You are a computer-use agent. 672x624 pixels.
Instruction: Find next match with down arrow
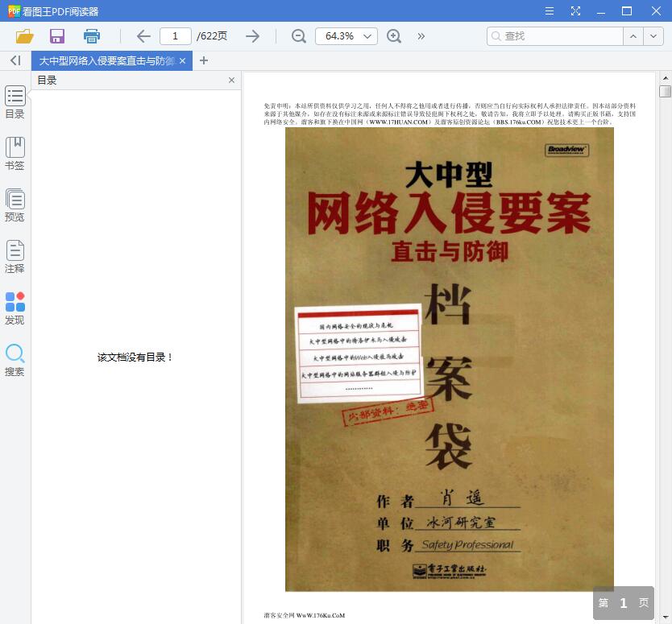(x=653, y=36)
